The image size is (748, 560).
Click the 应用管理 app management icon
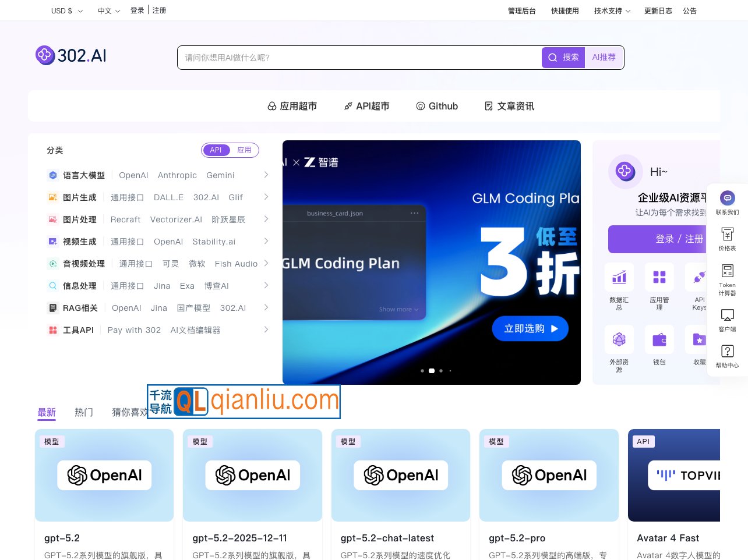pos(659,277)
